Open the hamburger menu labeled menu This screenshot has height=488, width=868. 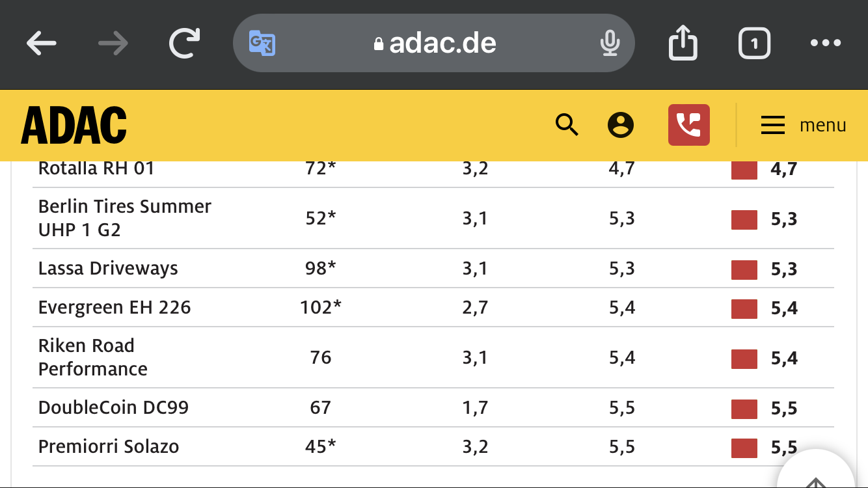(804, 125)
